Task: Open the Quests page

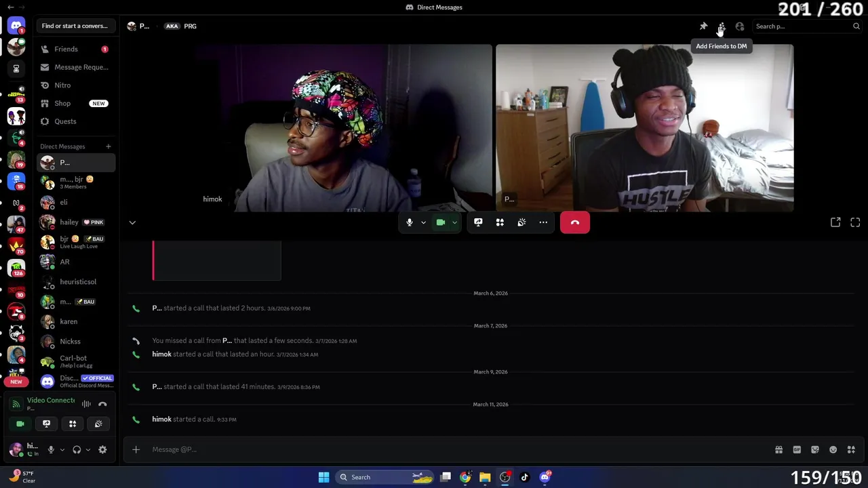Action: coord(75,121)
